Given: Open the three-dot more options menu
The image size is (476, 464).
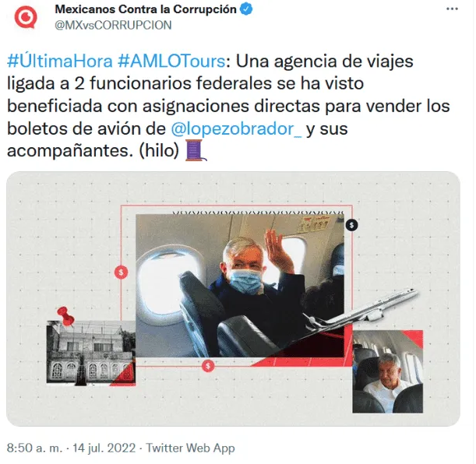Looking at the screenshot, I should tap(452, 9).
